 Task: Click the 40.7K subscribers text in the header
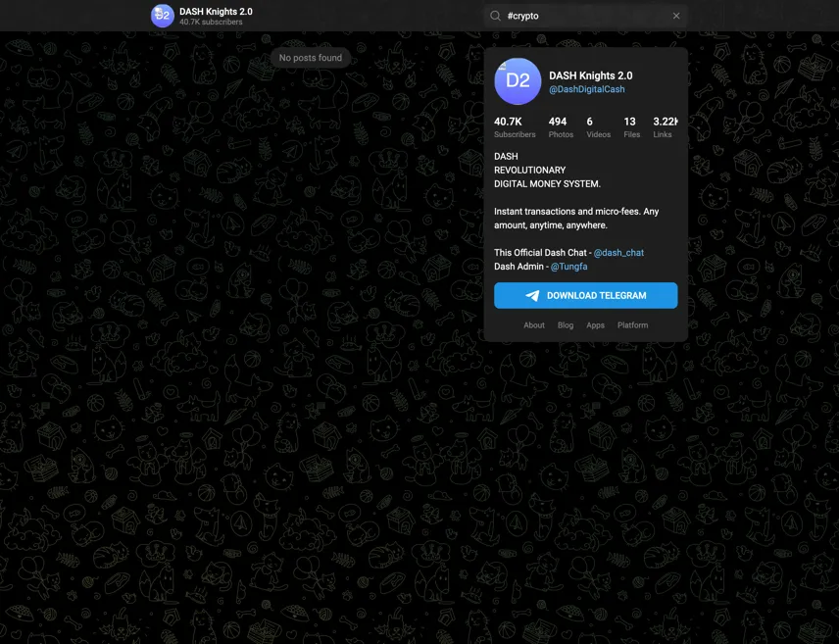211,22
